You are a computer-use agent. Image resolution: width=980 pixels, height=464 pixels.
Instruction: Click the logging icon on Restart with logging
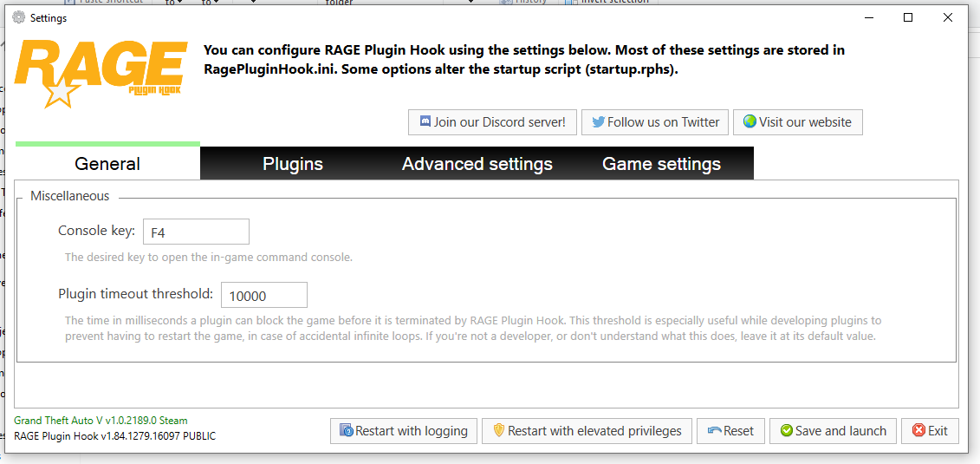pyautogui.click(x=347, y=431)
